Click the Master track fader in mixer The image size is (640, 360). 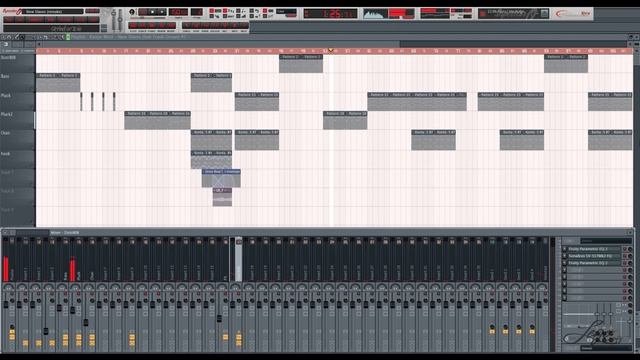tap(6, 304)
